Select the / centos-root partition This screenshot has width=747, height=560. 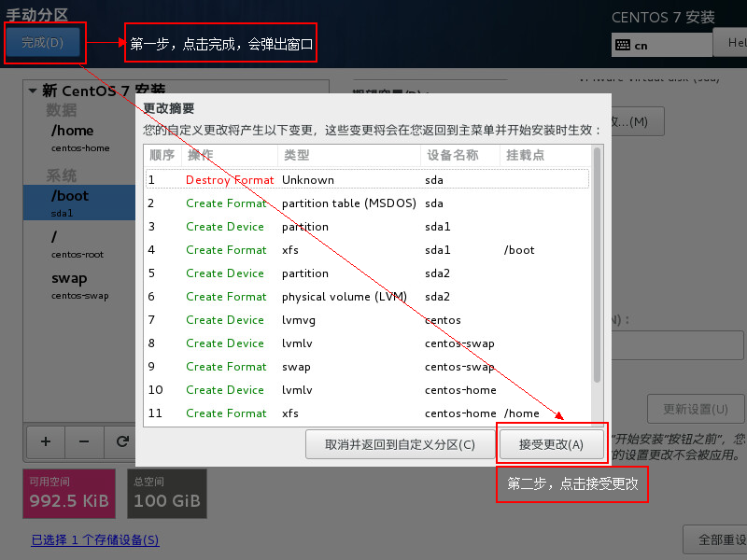point(79,244)
